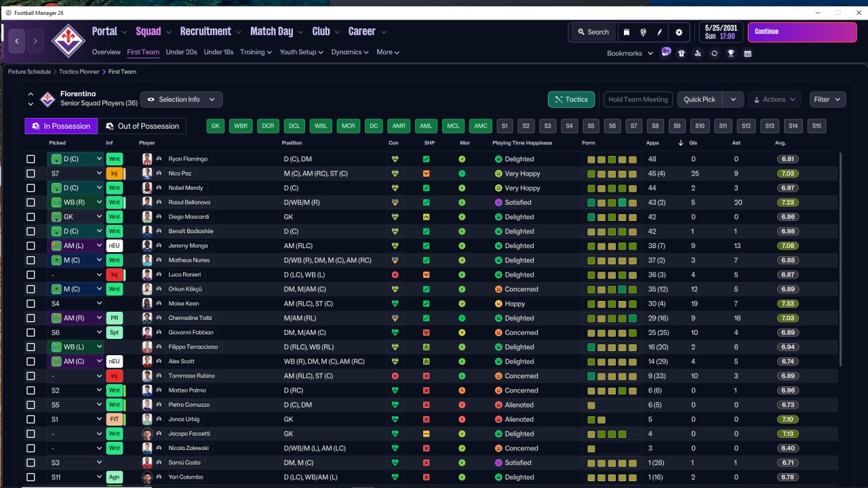Viewport: 868px width, 488px height.
Task: Click Ryan Flamingo's player portrait icon
Action: 147,159
